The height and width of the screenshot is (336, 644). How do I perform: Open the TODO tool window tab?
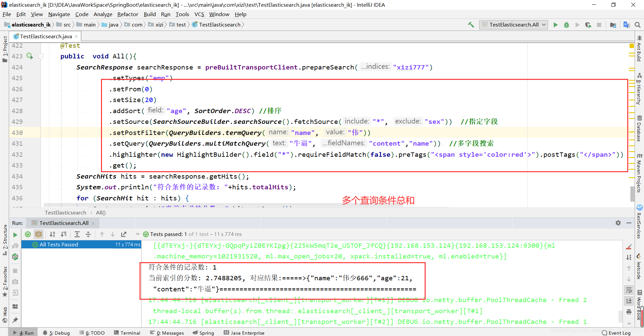point(92,333)
